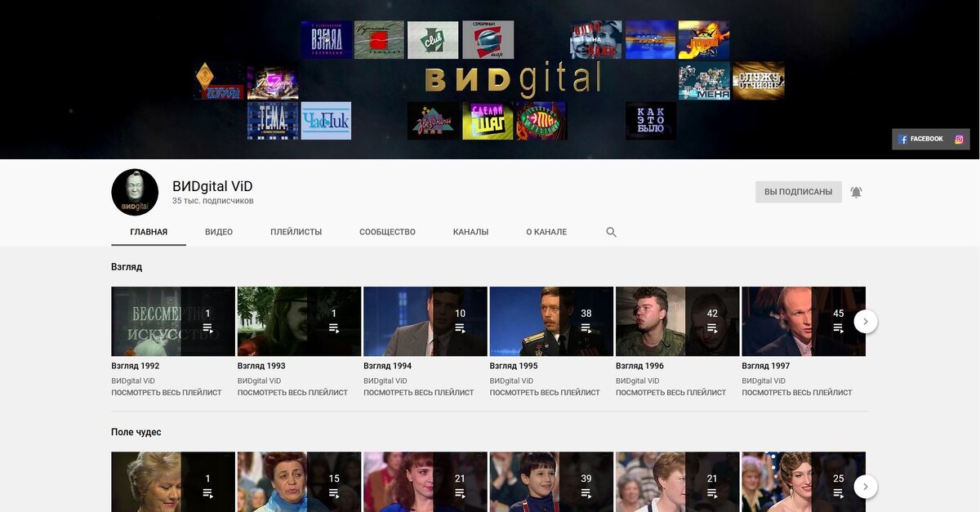Screen dimensions: 980x512
Task: Click the Взгляд 1992 title
Action: (x=136, y=366)
